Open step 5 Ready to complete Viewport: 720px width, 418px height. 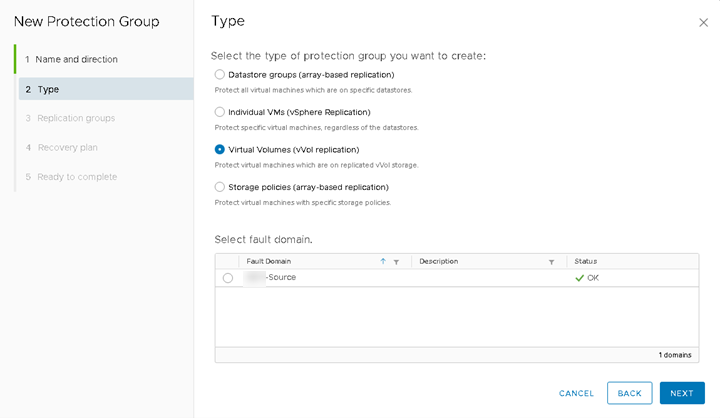click(71, 177)
